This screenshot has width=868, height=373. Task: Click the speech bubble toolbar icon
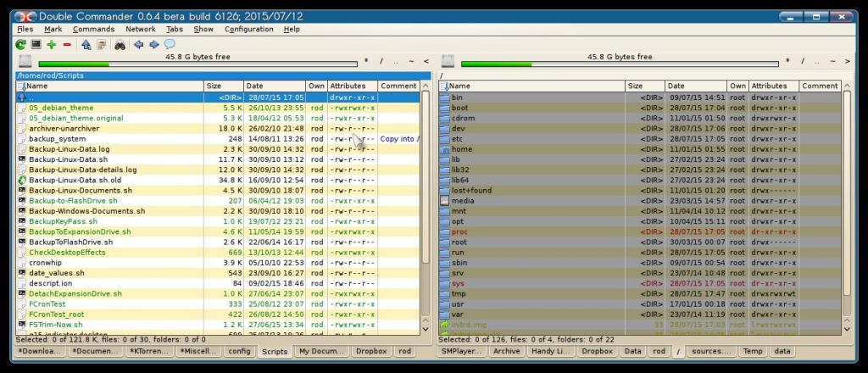click(x=170, y=44)
